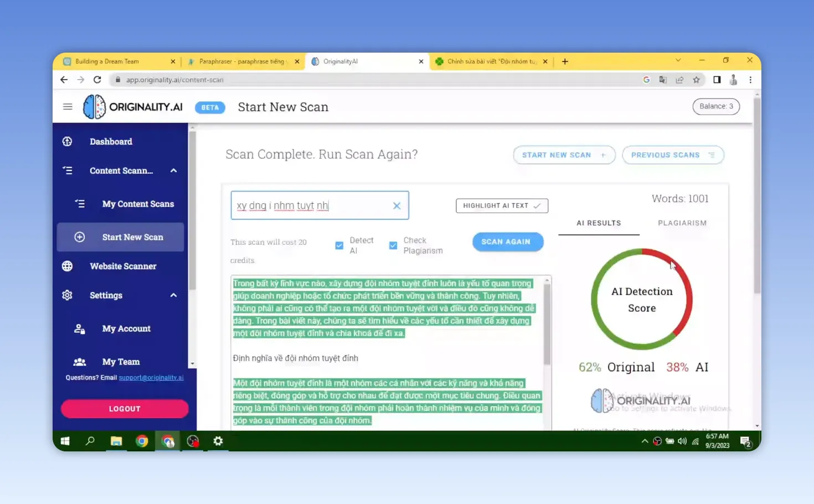Image resolution: width=814 pixels, height=504 pixels.
Task: Open the hamburger menu beside Originality.AI logo
Action: coord(68,107)
